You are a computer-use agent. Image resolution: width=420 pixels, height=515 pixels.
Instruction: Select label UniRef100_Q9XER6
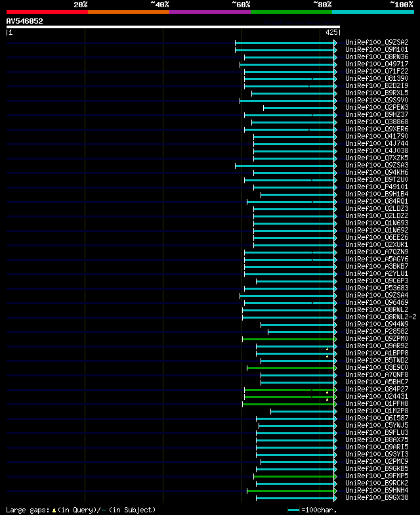click(x=377, y=129)
